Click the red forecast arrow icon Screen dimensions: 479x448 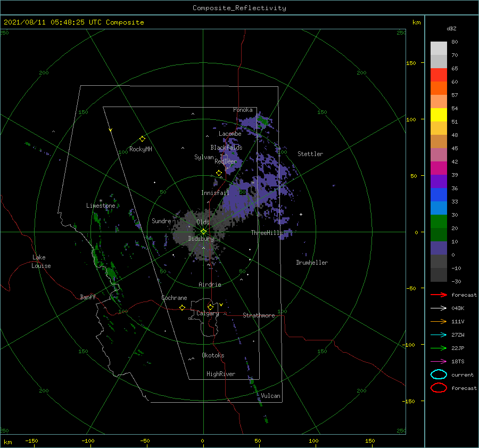point(439,295)
